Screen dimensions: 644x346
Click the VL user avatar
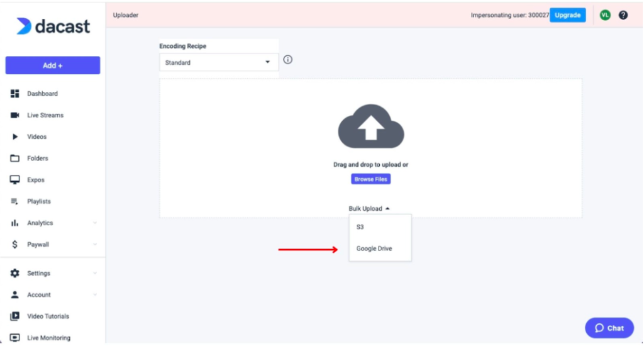(x=605, y=15)
